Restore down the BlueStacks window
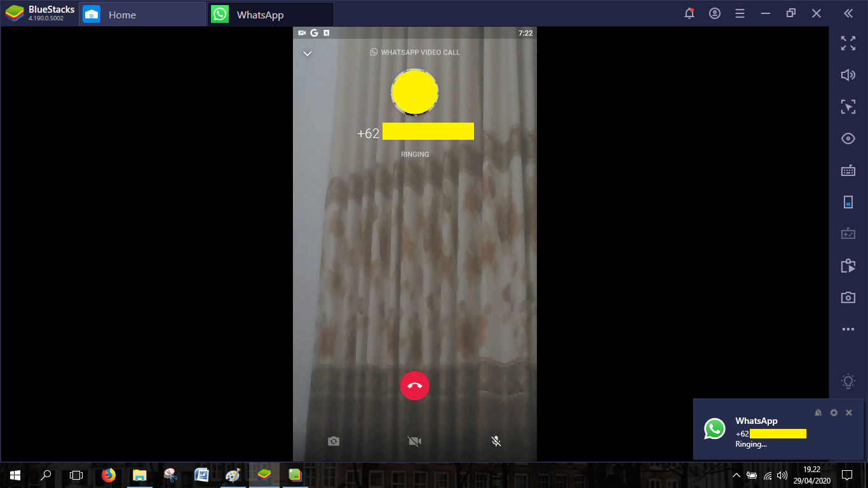The width and height of the screenshot is (868, 488). [x=791, y=13]
